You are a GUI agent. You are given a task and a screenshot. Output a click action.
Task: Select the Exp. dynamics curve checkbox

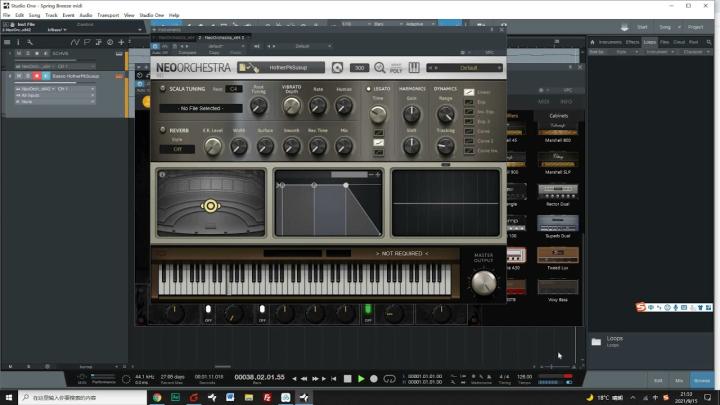(469, 102)
